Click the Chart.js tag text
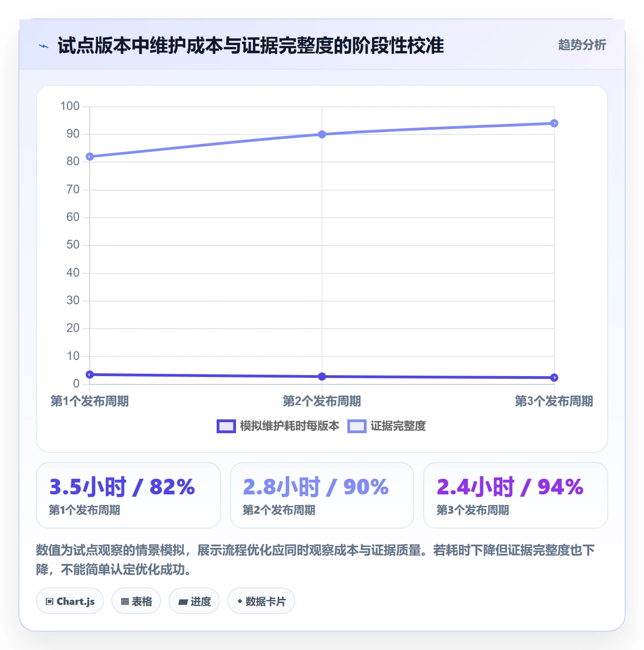The width and height of the screenshot is (644, 650). pos(75,602)
